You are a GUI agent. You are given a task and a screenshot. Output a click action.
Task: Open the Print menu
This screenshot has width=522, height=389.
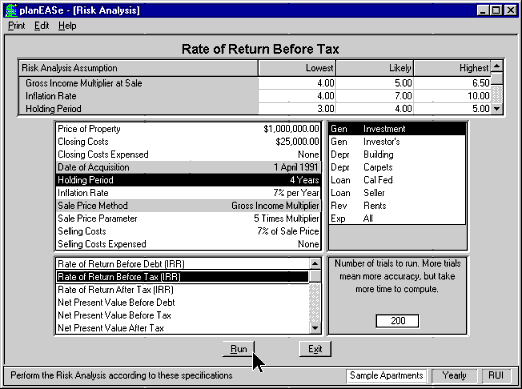(x=16, y=26)
